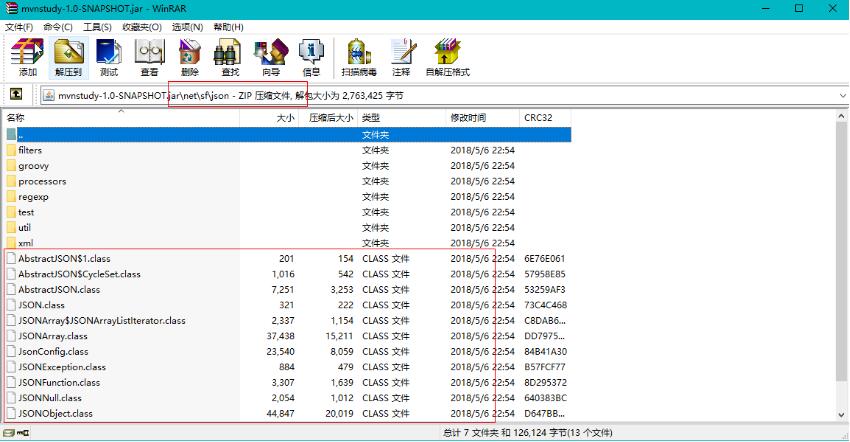Open the 帮助(H) menu
This screenshot has width=850, height=442.
pyautogui.click(x=228, y=27)
